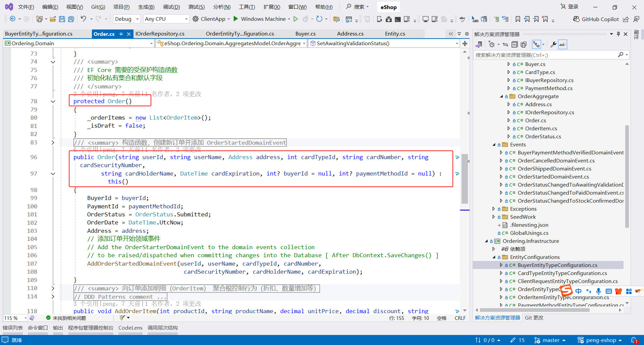Viewport: 644px width, 345px height.
Task: Select OrderStatus.cs in Solution Explorer
Action: pyautogui.click(x=543, y=137)
